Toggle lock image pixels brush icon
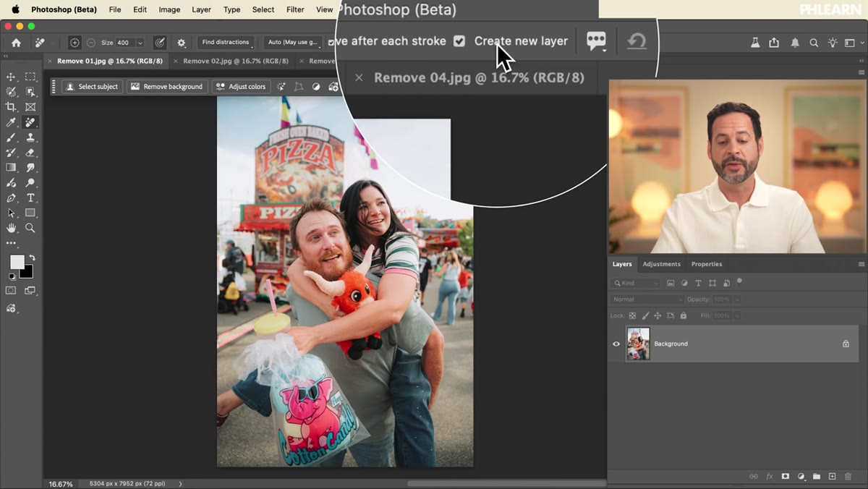This screenshot has height=489, width=868. pos(645,315)
